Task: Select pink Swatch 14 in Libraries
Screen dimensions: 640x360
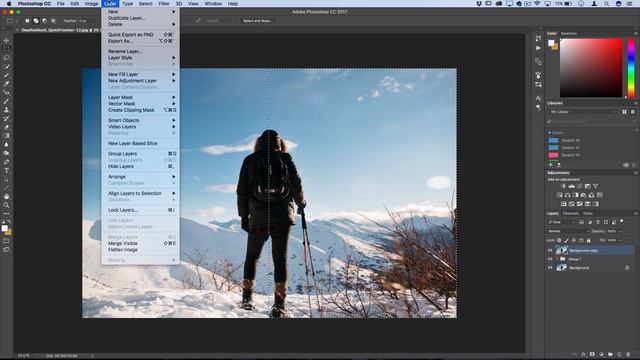Action: (553, 155)
